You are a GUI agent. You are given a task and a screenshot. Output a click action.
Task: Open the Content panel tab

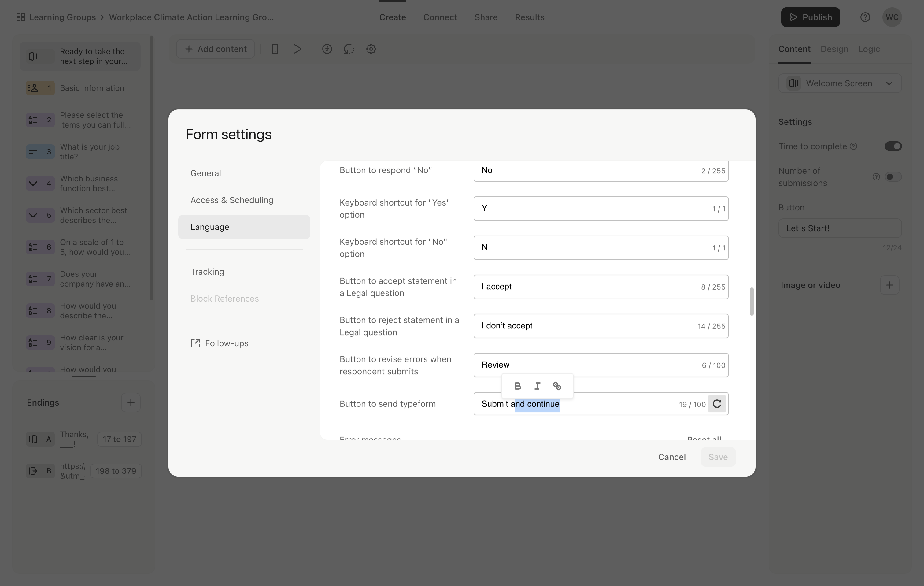pos(794,49)
